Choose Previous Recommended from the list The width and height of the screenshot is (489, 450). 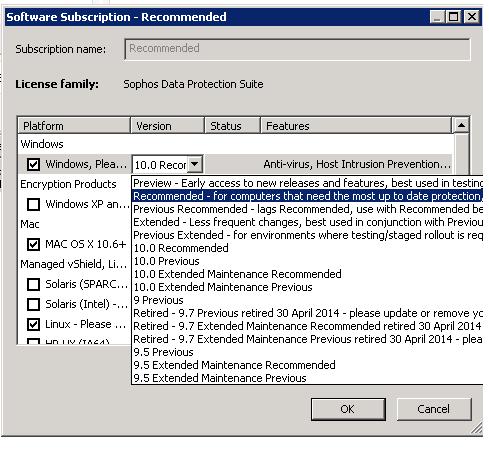pos(308,209)
